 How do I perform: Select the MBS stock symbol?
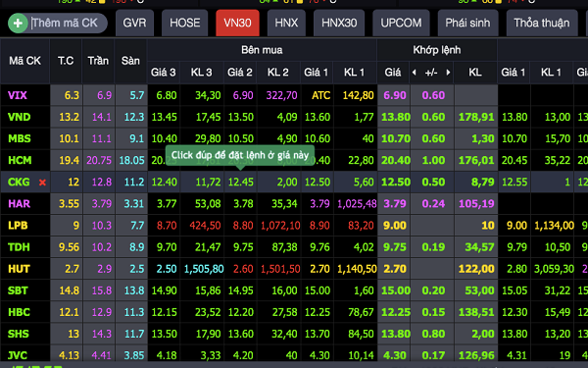20,138
